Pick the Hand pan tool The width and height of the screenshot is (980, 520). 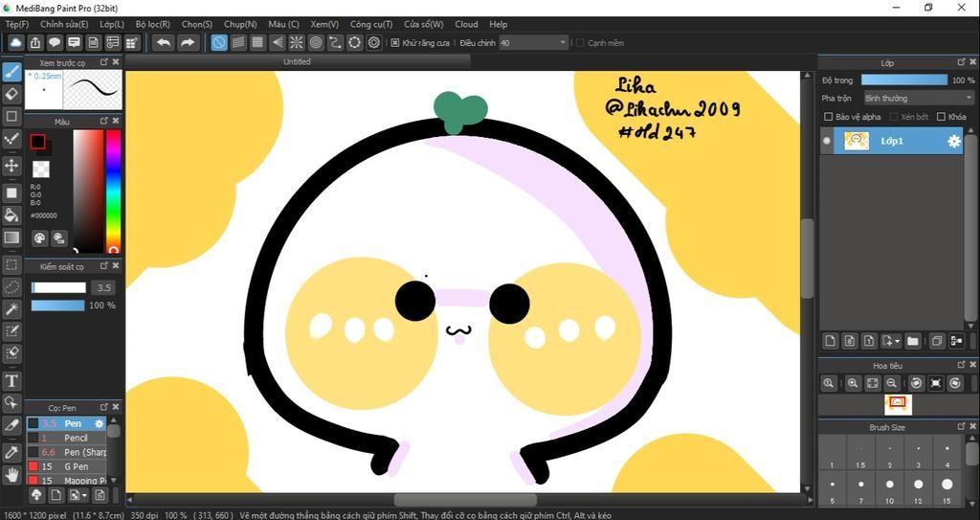[11, 474]
